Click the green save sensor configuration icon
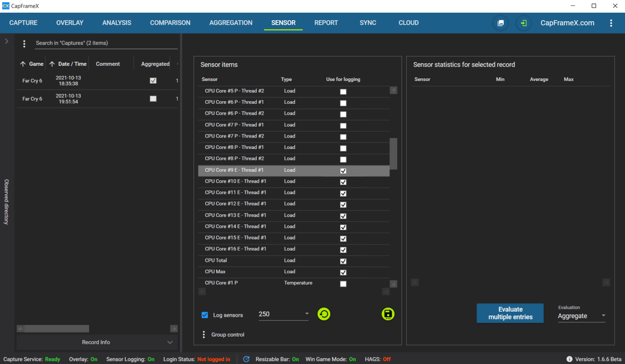625x364 pixels. [x=388, y=314]
